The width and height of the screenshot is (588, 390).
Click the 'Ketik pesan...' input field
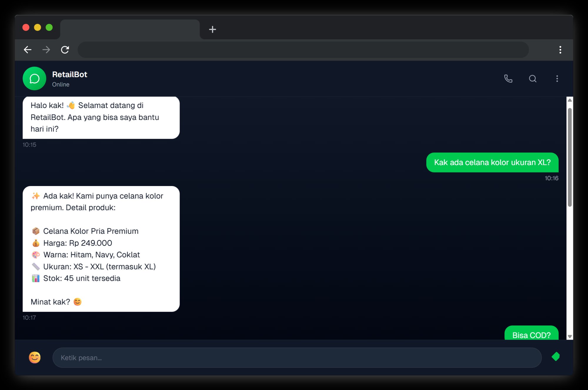point(297,358)
